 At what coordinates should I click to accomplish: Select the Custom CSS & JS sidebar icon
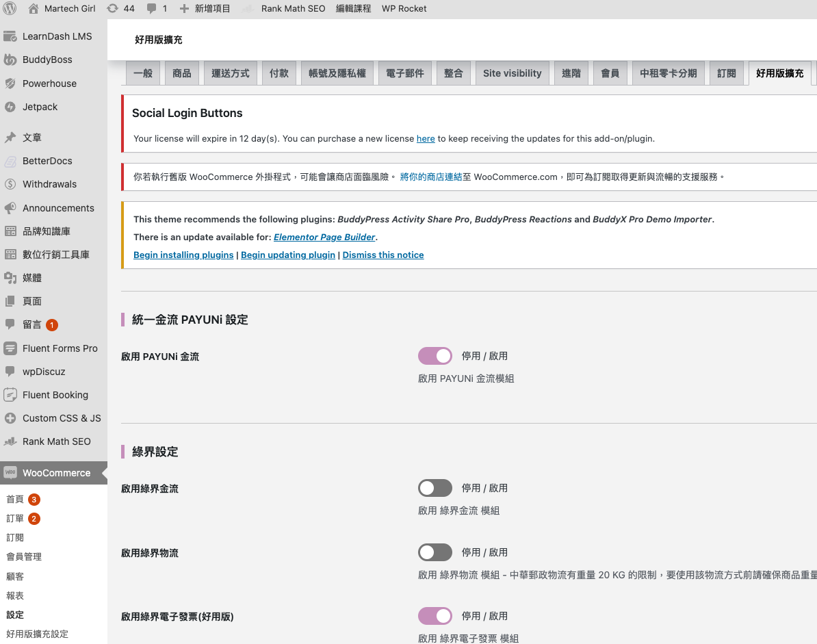tap(11, 418)
